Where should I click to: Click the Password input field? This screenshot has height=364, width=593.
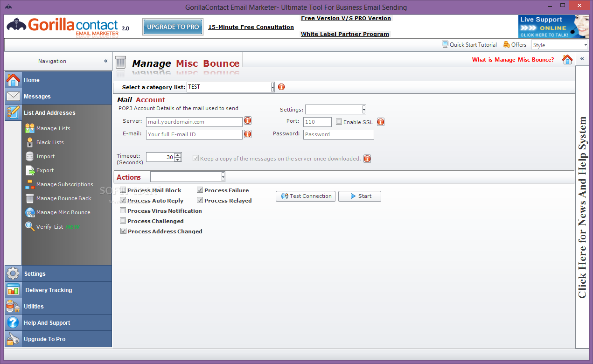click(339, 134)
